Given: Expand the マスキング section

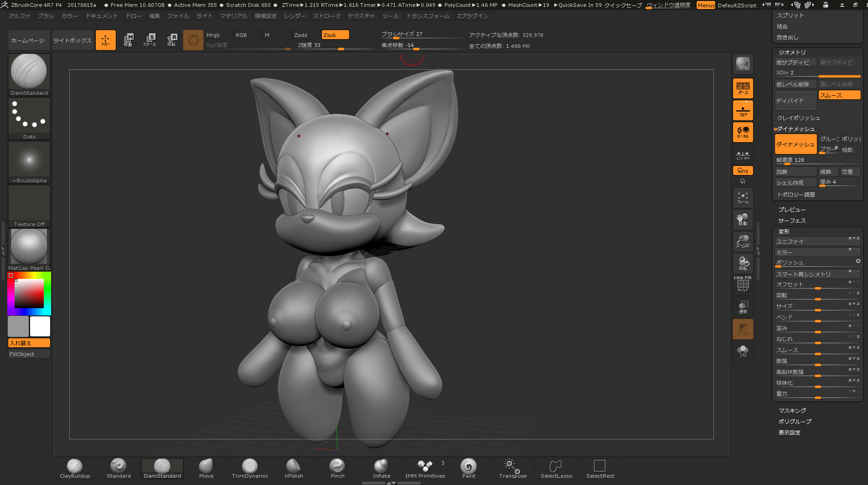Looking at the screenshot, I should point(792,411).
